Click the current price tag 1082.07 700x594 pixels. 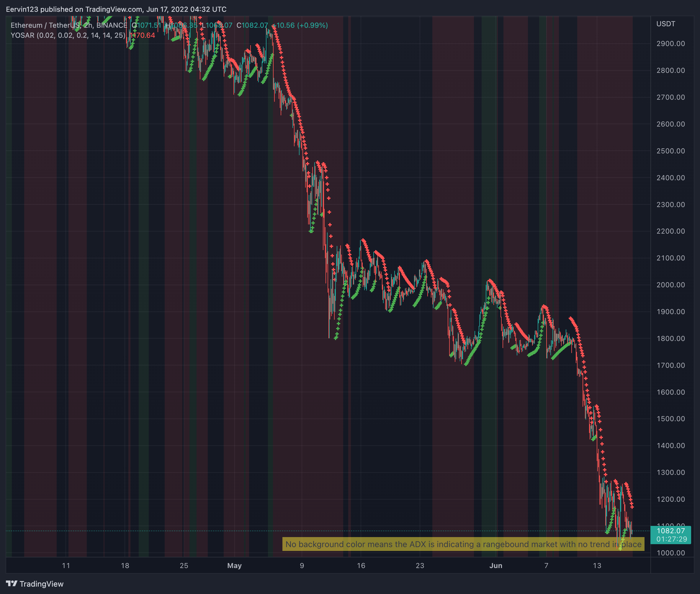click(670, 531)
